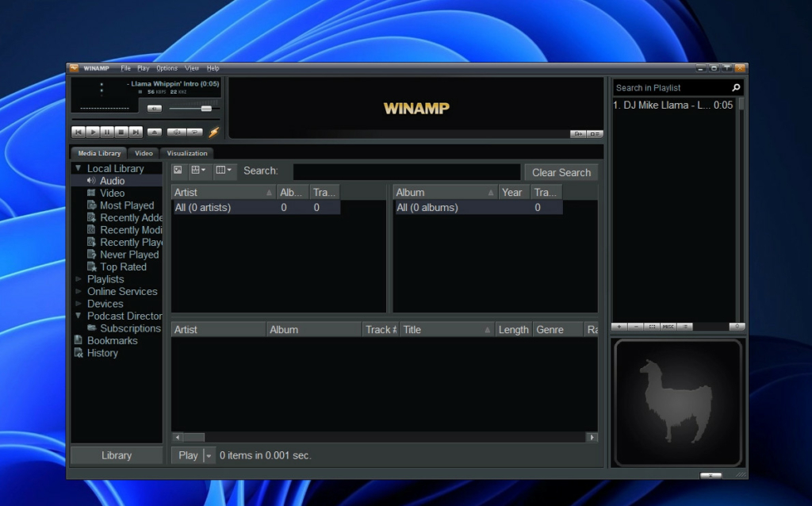Click the orange lightning bolt icon
The image size is (812, 506).
point(213,132)
